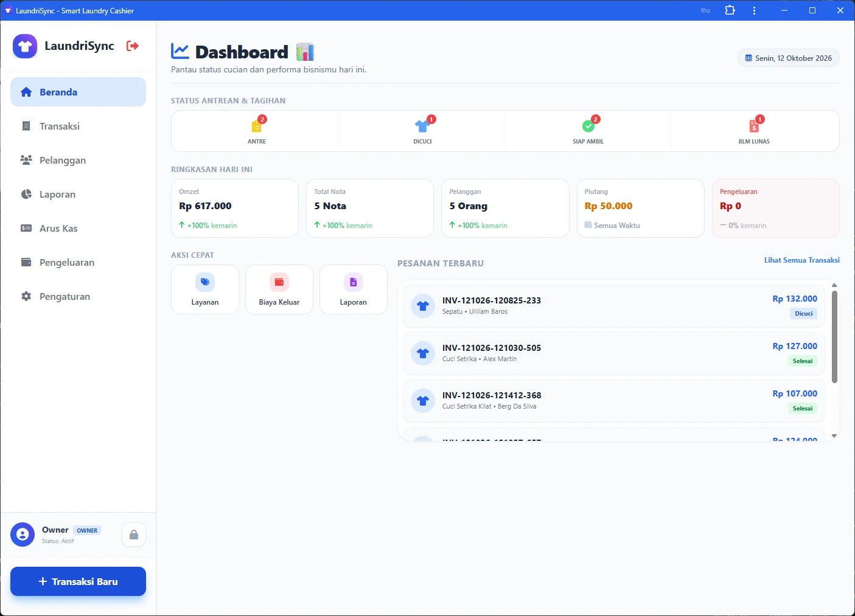Screen dimensions: 855x616
Task: Click the key icon in title bar
Action: (x=705, y=10)
